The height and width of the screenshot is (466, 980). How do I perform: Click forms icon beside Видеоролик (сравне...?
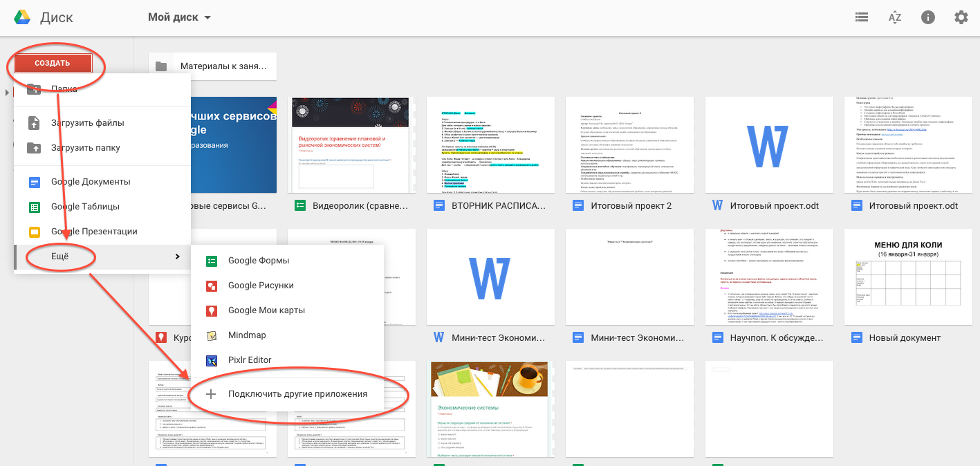coord(300,205)
